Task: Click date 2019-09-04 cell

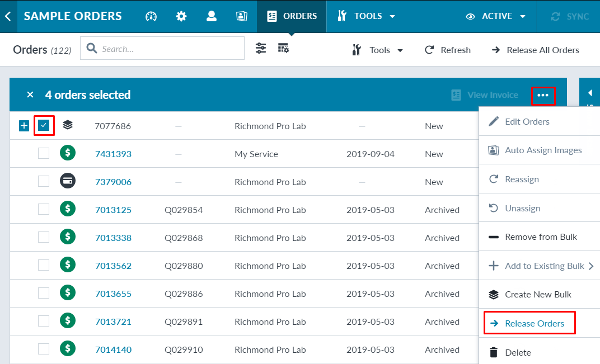Action: click(371, 154)
